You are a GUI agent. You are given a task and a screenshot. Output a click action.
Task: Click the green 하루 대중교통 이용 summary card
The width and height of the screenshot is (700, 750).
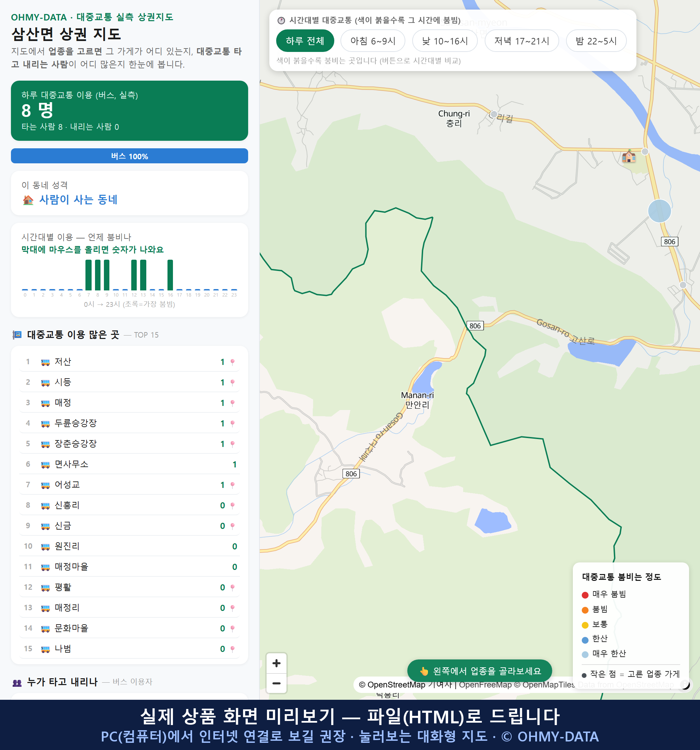point(130,111)
